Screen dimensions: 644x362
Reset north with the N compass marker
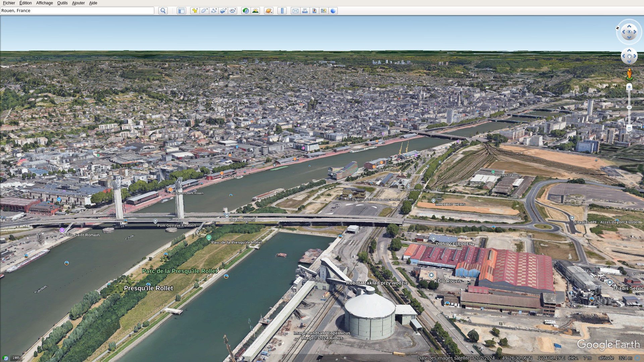pyautogui.click(x=618, y=28)
